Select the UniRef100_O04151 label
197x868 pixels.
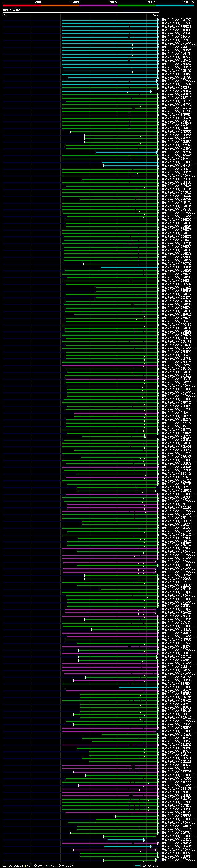click(x=177, y=54)
